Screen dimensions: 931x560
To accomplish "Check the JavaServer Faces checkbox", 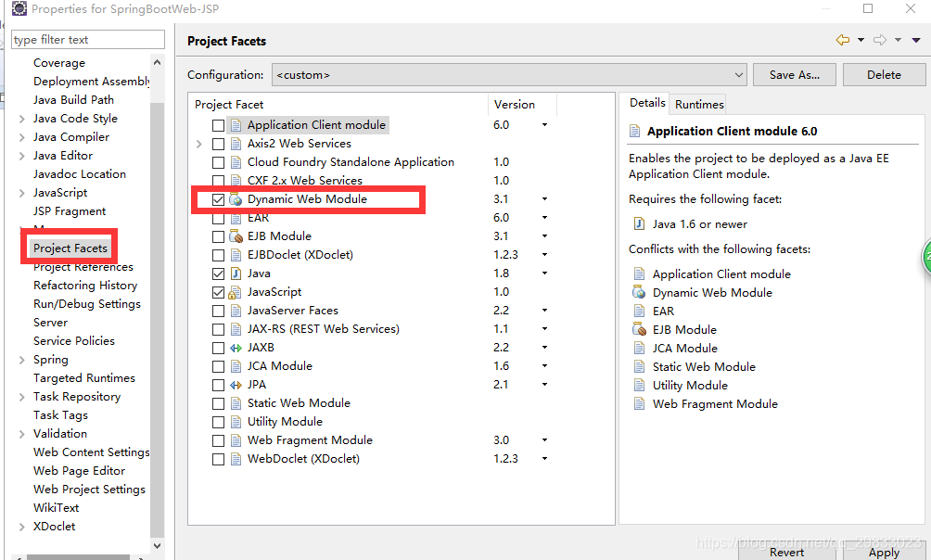I will coord(218,311).
